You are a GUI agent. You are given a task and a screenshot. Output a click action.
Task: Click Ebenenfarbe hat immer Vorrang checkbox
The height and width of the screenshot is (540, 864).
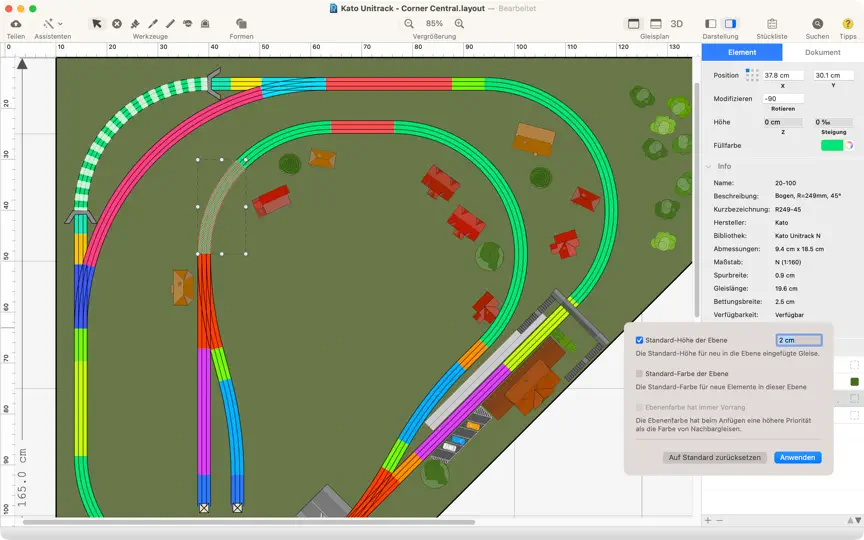point(639,407)
